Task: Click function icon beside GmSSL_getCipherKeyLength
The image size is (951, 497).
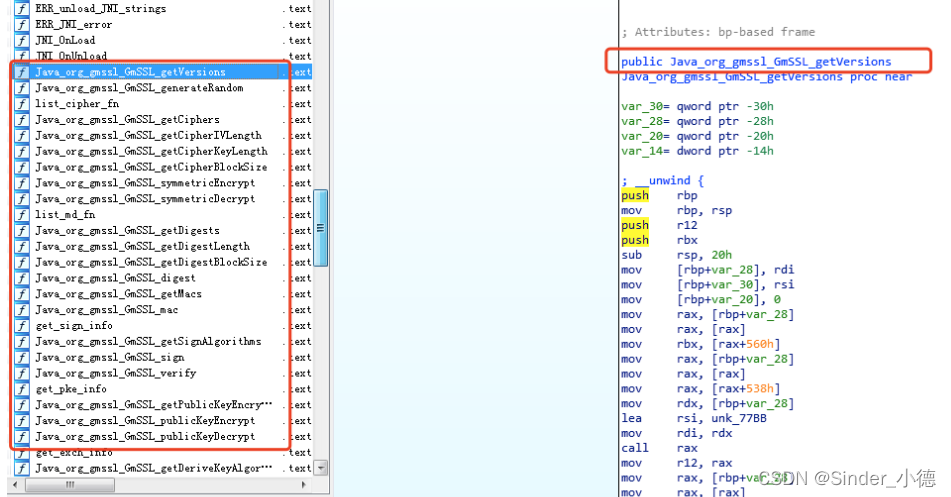Action: tap(22, 151)
